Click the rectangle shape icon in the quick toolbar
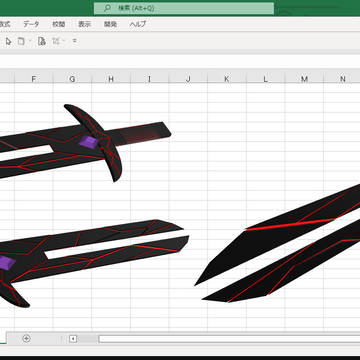The image size is (360, 360). (21, 41)
